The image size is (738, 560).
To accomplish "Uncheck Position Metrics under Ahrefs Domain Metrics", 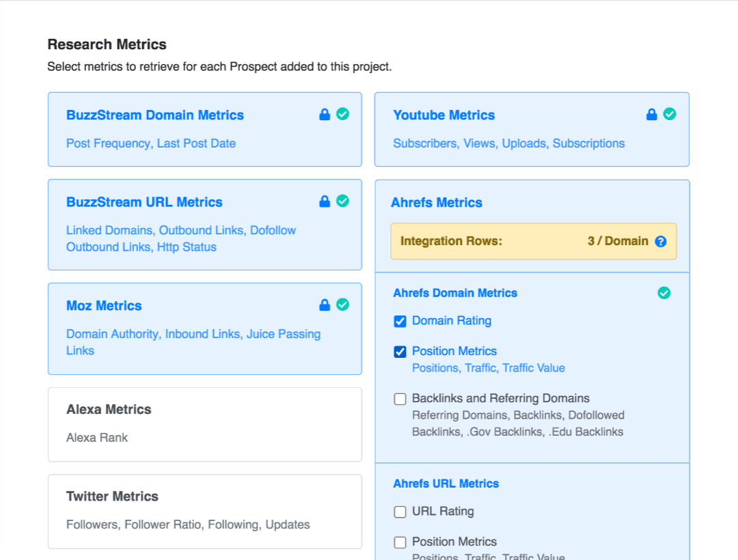I will coord(400,352).
